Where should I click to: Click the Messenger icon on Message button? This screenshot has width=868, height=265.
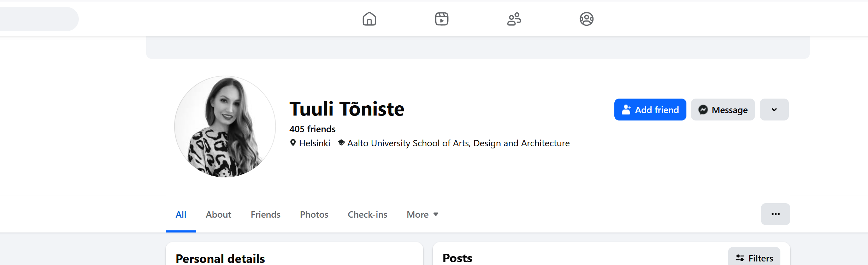coord(703,110)
